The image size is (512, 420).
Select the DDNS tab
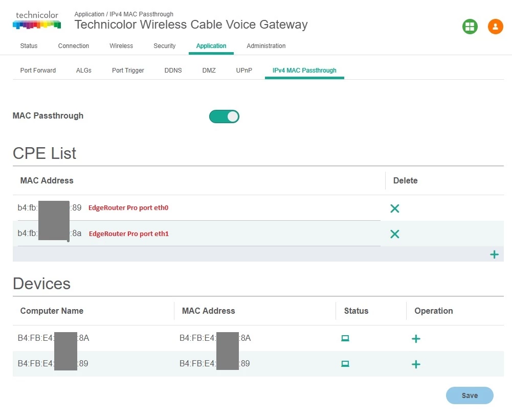pyautogui.click(x=173, y=71)
